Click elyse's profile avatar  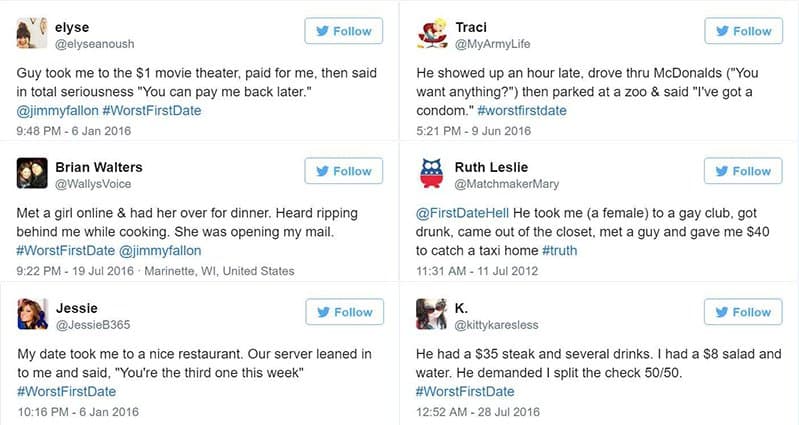32,34
